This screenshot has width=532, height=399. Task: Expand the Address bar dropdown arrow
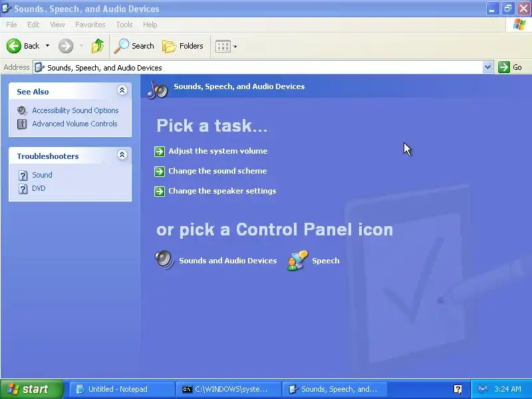click(487, 67)
